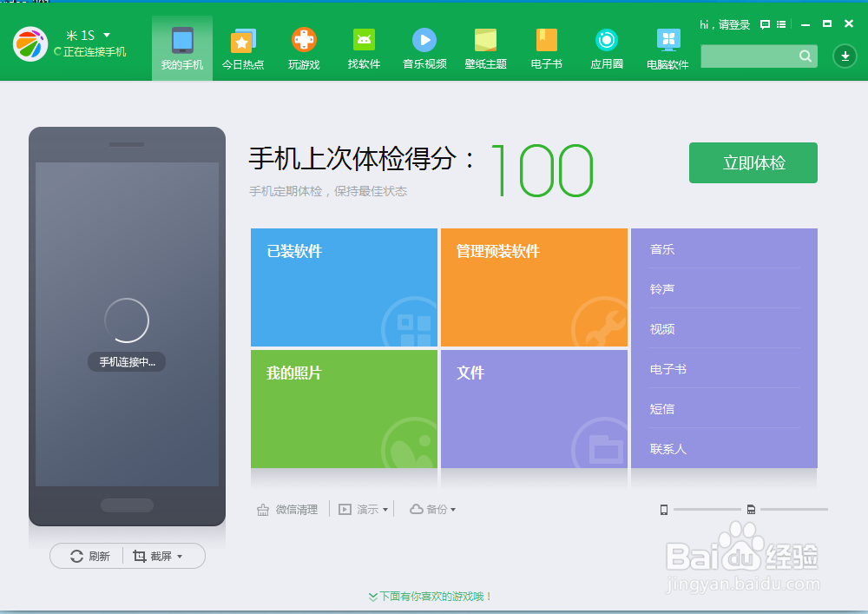The image size is (868, 614).
Task: Click the 下面有你喜欢的游戏哦 link
Action: [431, 597]
